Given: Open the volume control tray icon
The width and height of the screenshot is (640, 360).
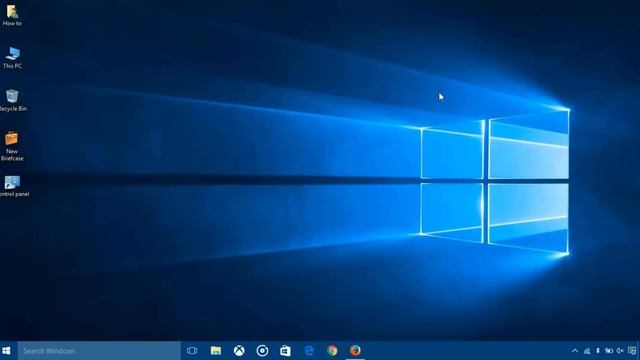Looking at the screenshot, I should tap(620, 351).
